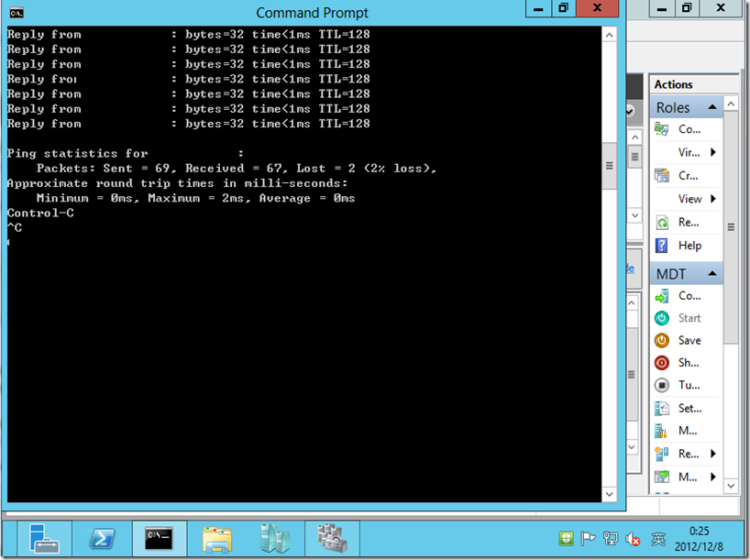Click the network tray icon
Image resolution: width=750 pixels, height=560 pixels.
coord(611,539)
